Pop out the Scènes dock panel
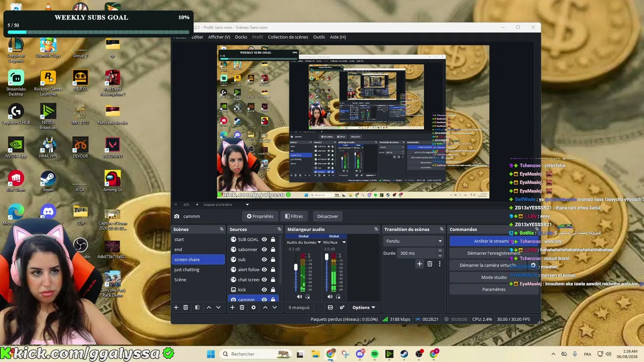 tap(221, 229)
